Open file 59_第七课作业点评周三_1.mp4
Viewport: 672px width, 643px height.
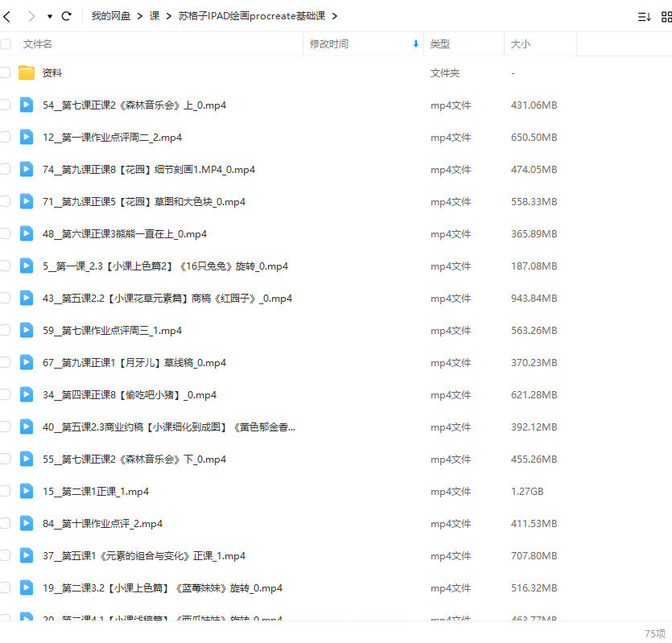[112, 331]
